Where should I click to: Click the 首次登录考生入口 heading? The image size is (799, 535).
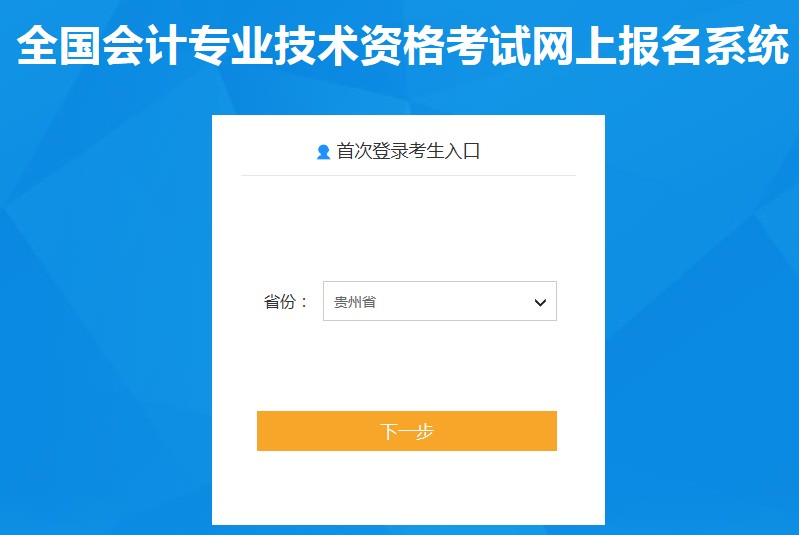pos(408,151)
